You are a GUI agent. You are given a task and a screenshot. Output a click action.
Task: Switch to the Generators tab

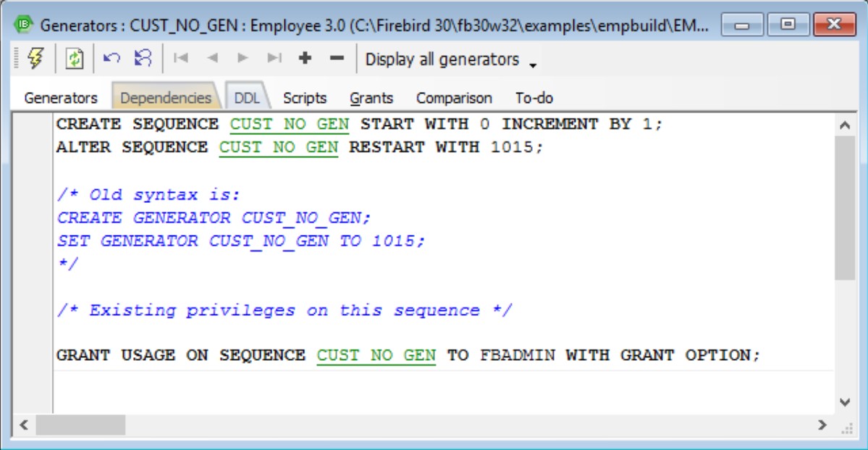point(61,98)
